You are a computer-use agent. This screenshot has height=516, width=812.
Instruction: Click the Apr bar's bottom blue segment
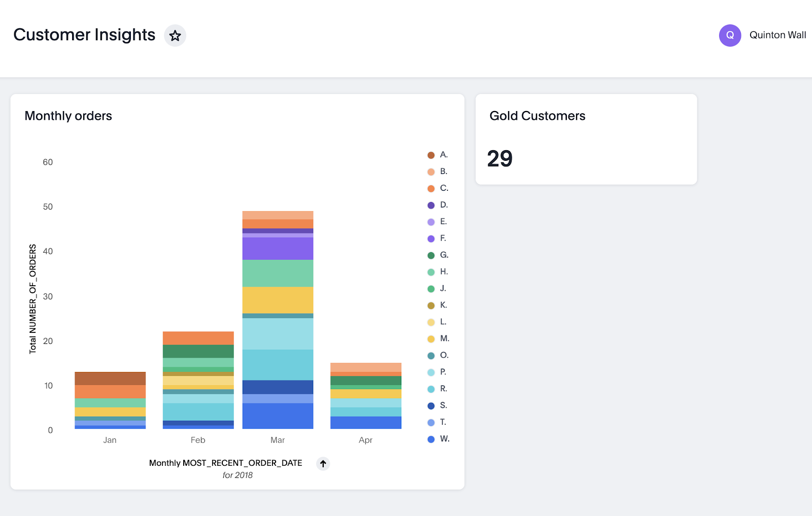pyautogui.click(x=365, y=423)
